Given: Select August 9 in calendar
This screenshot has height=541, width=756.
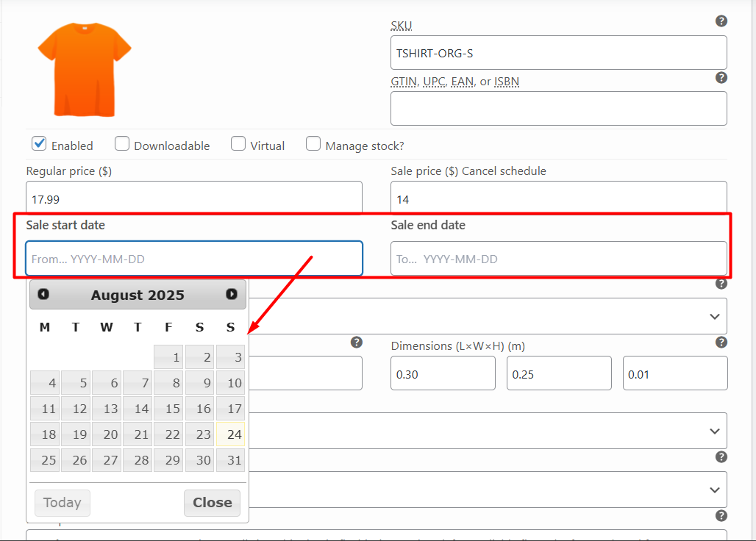Looking at the screenshot, I should pyautogui.click(x=199, y=382).
